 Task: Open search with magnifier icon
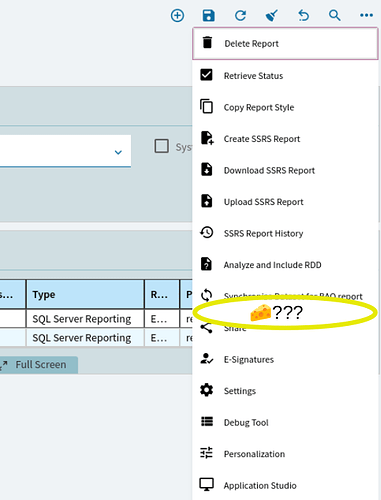(x=335, y=16)
